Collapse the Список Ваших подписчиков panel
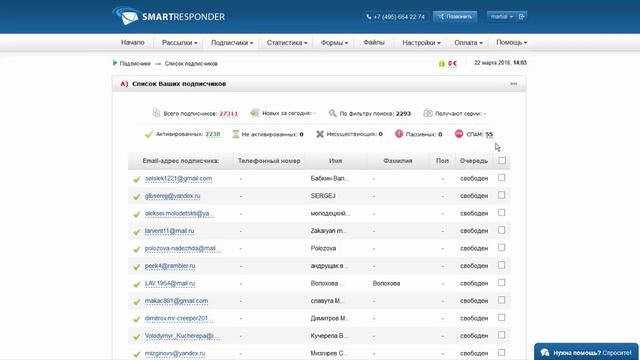640x360 pixels. pos(513,84)
